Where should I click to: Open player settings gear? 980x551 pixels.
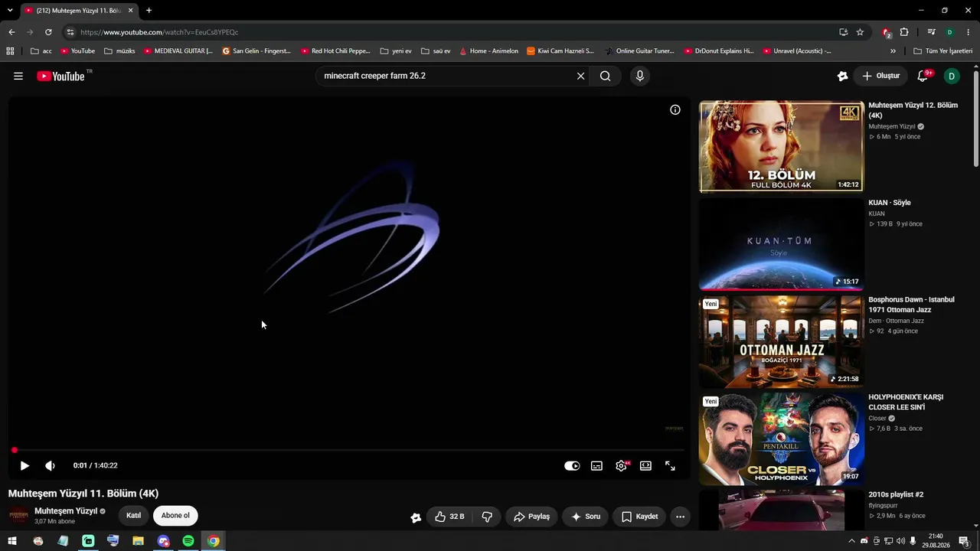[621, 465]
